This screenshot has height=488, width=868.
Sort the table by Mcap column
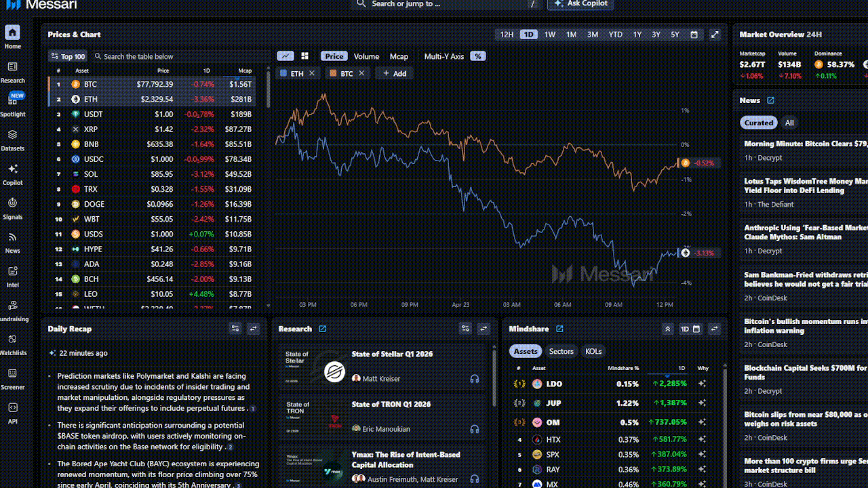pyautogui.click(x=244, y=70)
